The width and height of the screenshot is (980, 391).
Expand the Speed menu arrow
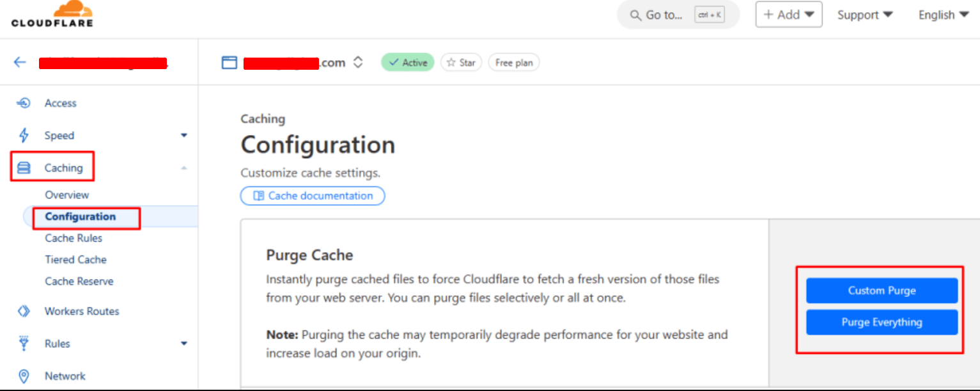[184, 136]
